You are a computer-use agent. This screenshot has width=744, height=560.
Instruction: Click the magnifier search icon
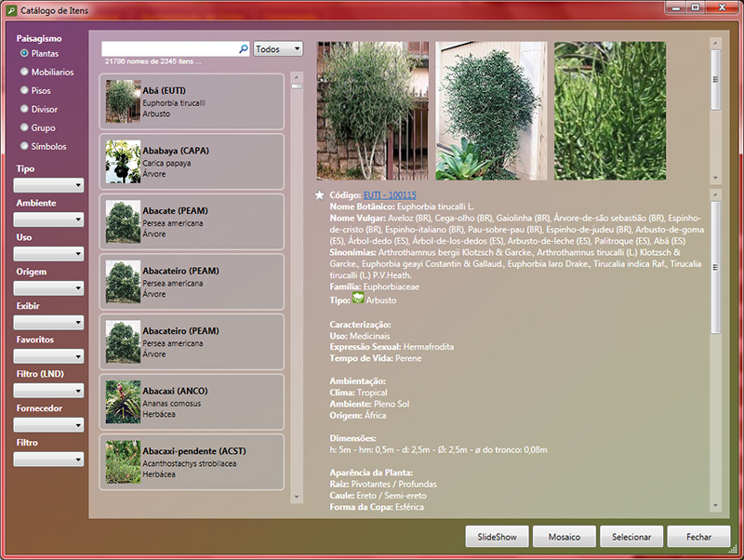(244, 49)
